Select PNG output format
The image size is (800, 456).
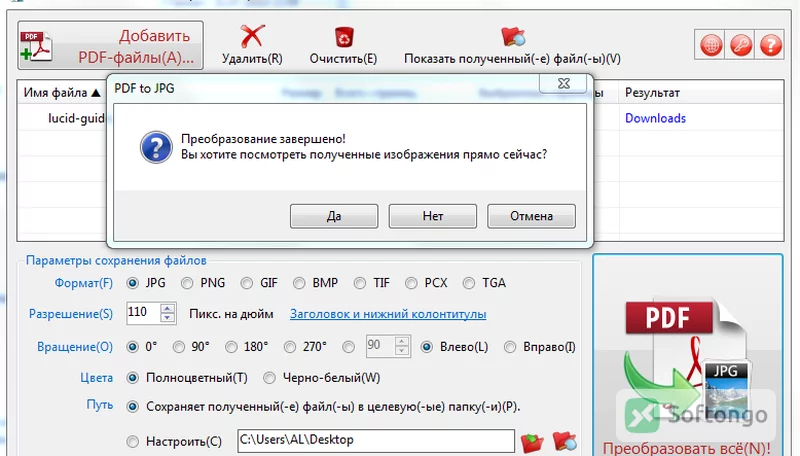click(x=187, y=283)
